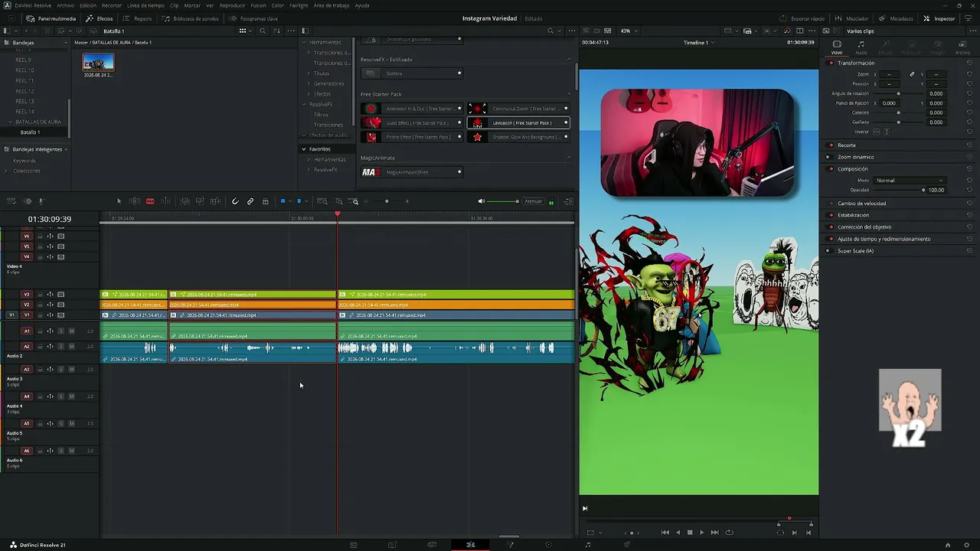Toggle timeline snapping magnet icon
Image resolution: width=980 pixels, height=551 pixels.
coord(235,201)
